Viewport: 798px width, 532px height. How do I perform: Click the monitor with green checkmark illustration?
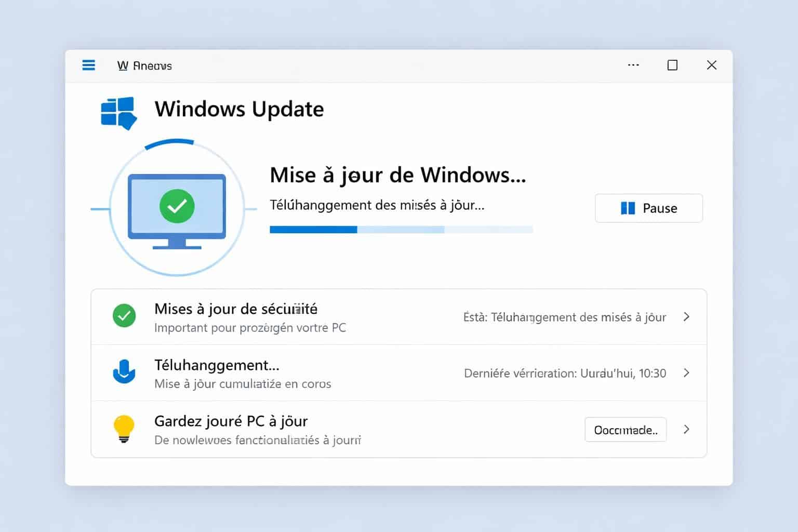[x=177, y=211]
